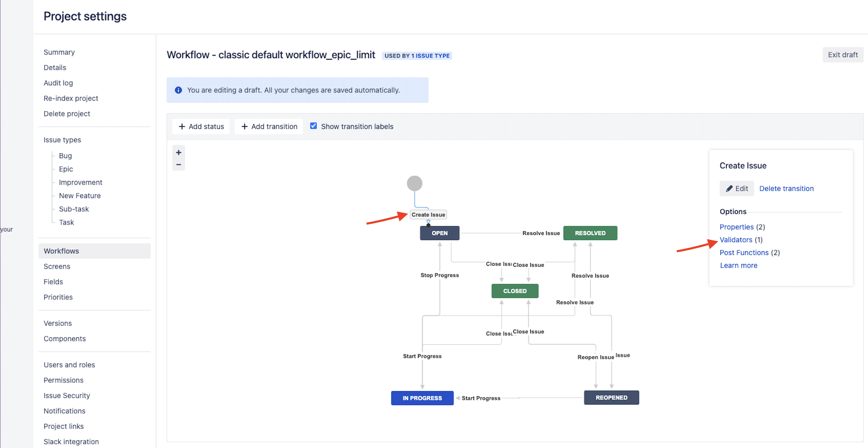This screenshot has height=448, width=868.
Task: Select the Sub-task issue type
Action: point(74,209)
